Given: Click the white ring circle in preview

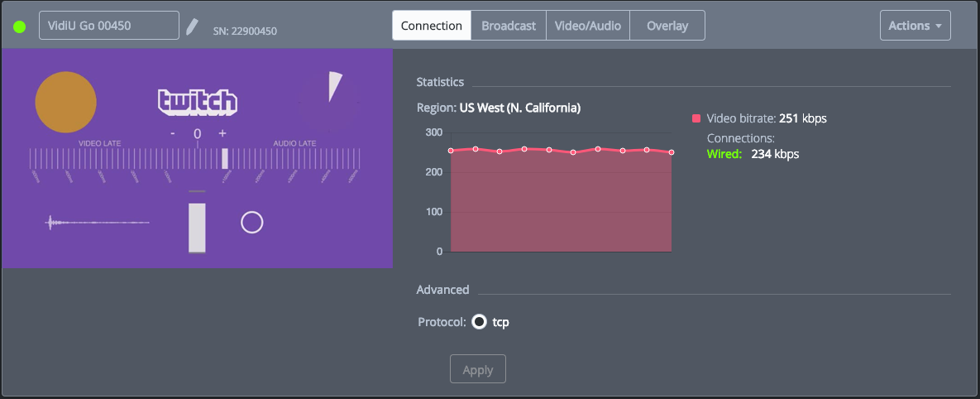Looking at the screenshot, I should [x=251, y=222].
